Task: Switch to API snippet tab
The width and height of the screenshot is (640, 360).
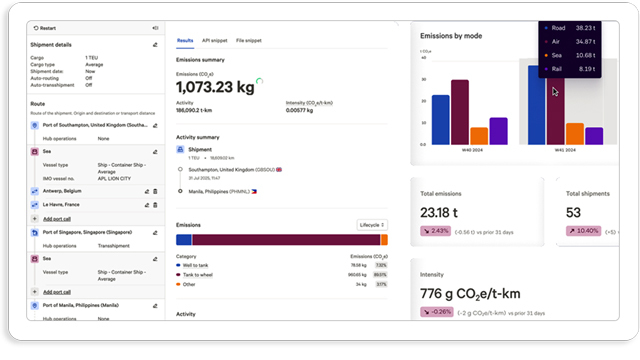Action: coord(215,40)
